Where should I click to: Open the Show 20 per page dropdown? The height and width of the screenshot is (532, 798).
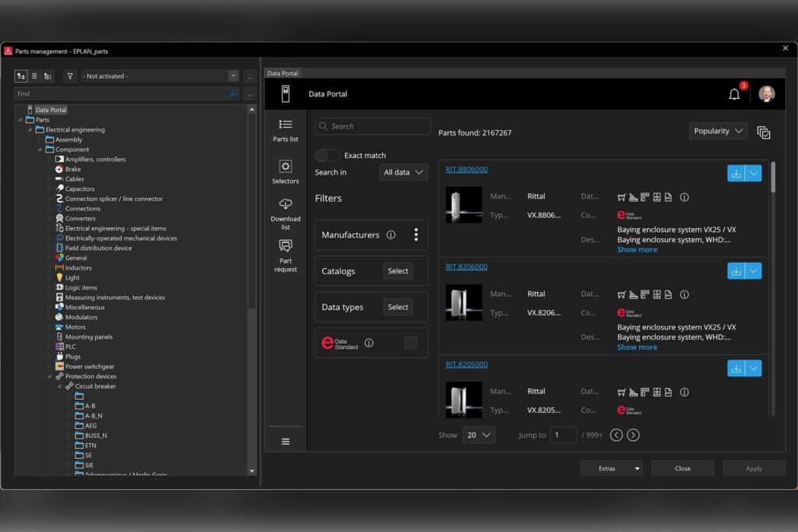(478, 435)
